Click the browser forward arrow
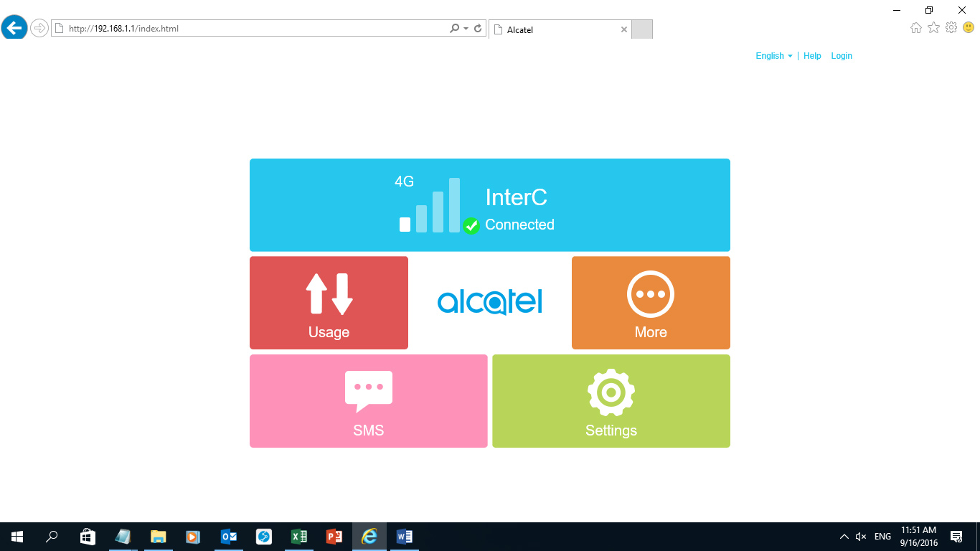980x551 pixels. (x=39, y=29)
